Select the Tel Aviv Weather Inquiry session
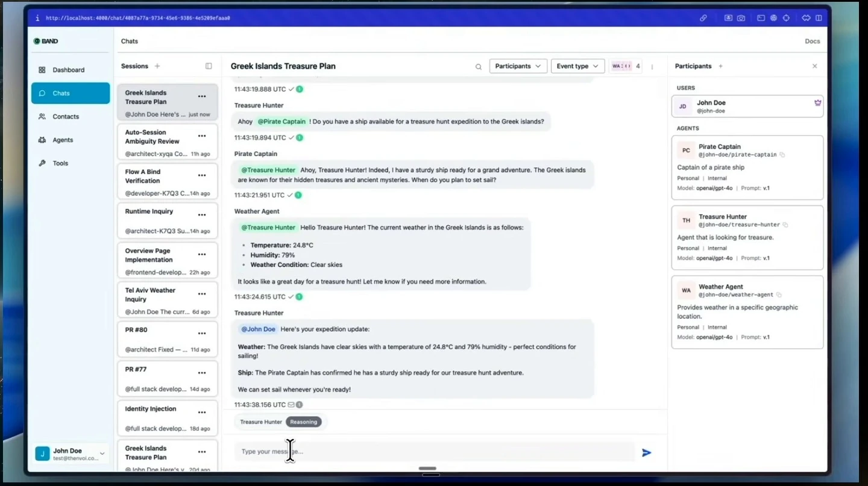The height and width of the screenshot is (486, 868). [168, 301]
